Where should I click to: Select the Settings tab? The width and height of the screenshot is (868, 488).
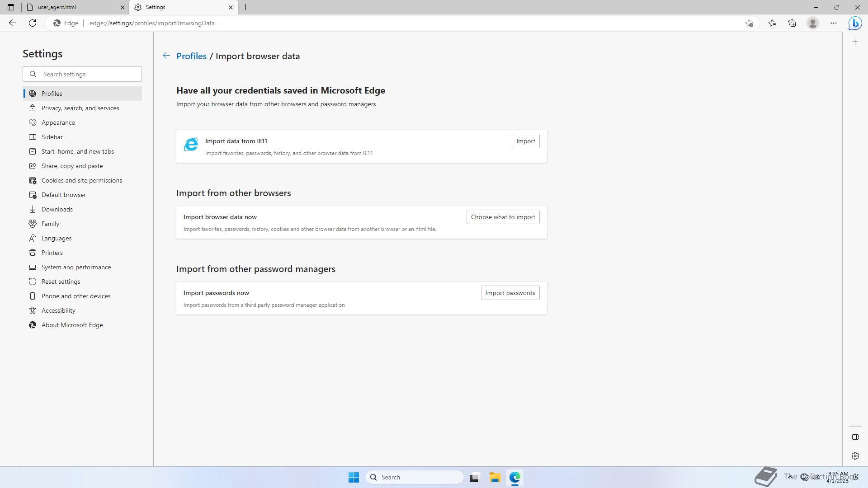184,7
